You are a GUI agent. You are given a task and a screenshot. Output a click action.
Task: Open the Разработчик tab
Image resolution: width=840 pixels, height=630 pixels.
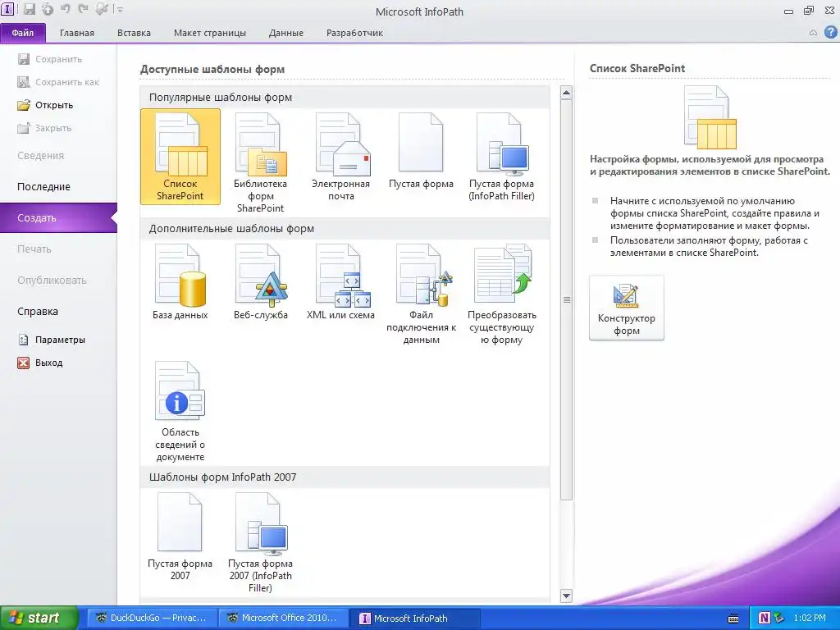pos(354,33)
